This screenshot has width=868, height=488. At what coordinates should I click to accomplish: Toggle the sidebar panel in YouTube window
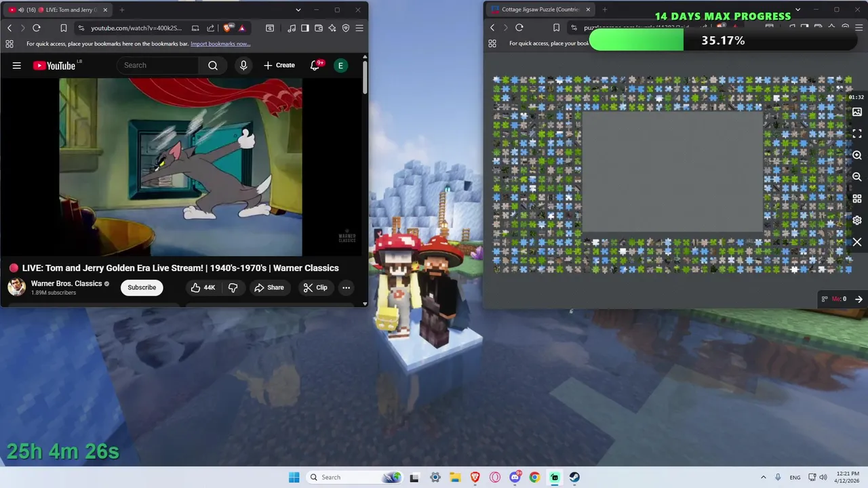coord(305,28)
